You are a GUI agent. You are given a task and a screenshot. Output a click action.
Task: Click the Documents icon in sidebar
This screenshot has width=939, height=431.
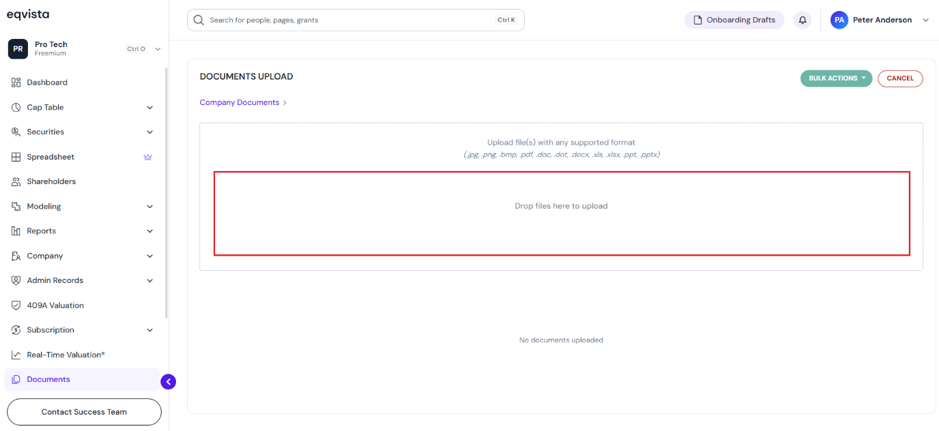point(16,380)
